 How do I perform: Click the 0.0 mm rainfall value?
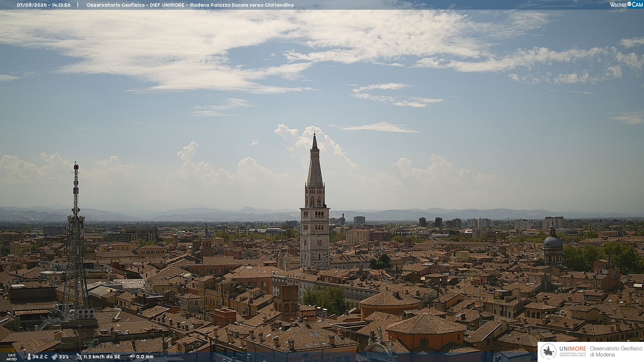(145, 357)
